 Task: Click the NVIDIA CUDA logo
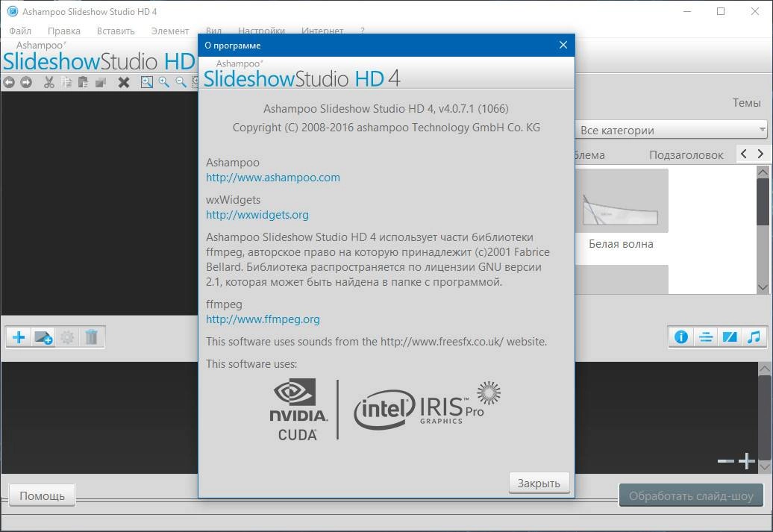tap(298, 409)
